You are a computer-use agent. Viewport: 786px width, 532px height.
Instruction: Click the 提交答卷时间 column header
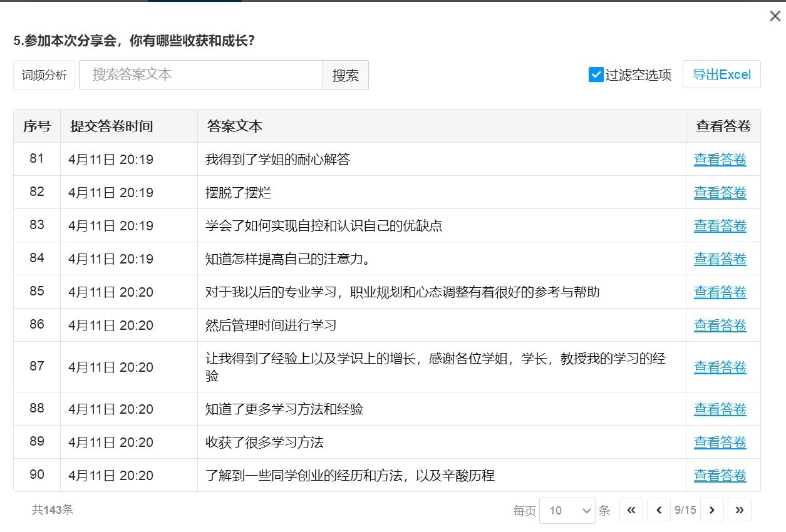111,126
